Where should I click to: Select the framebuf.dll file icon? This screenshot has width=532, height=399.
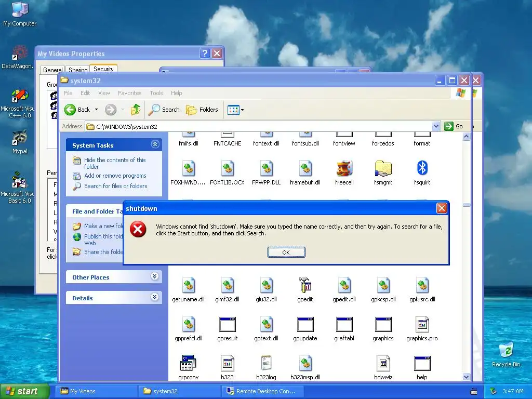(x=305, y=169)
